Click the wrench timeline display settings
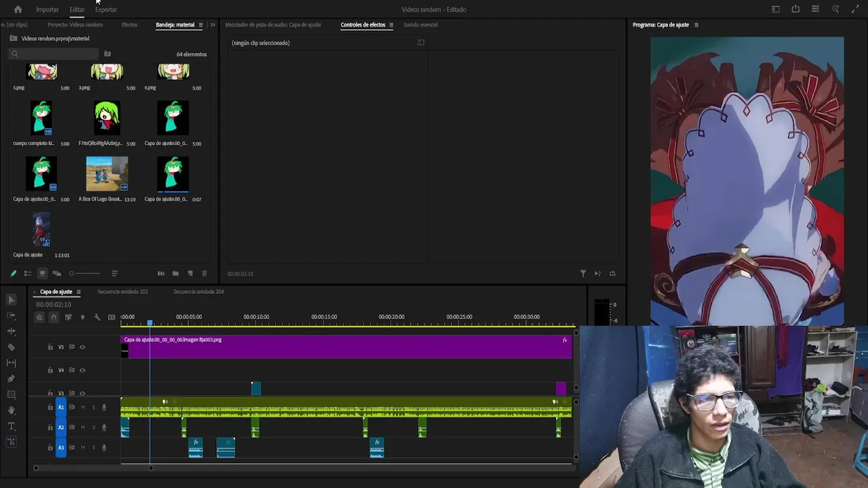 [x=97, y=317]
